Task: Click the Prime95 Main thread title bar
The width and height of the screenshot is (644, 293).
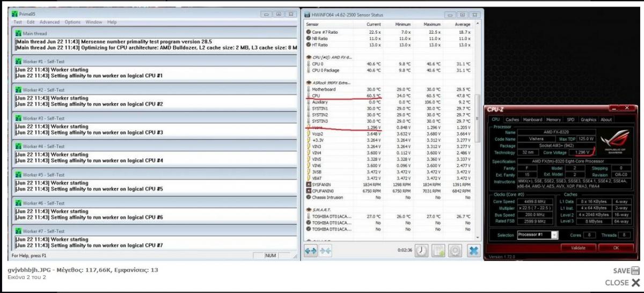Action: (155, 33)
